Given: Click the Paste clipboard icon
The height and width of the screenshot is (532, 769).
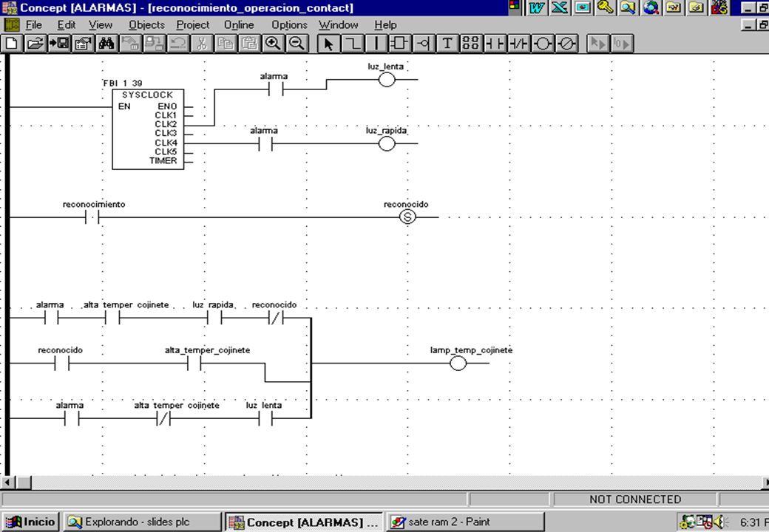Looking at the screenshot, I should click(249, 44).
